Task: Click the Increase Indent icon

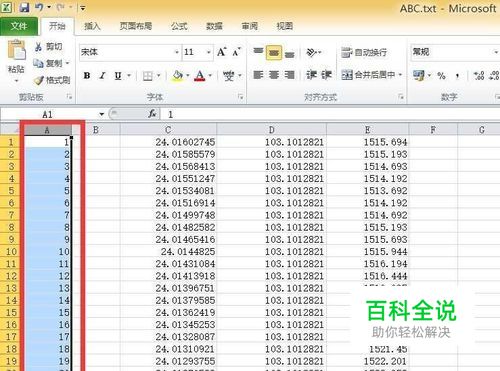Action: coord(326,75)
